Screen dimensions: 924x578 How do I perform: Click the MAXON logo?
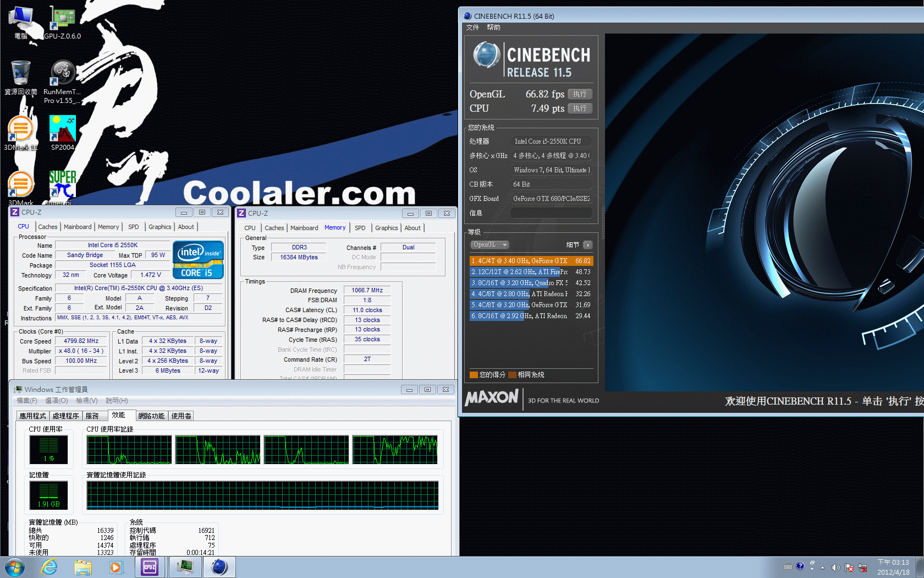pyautogui.click(x=492, y=397)
